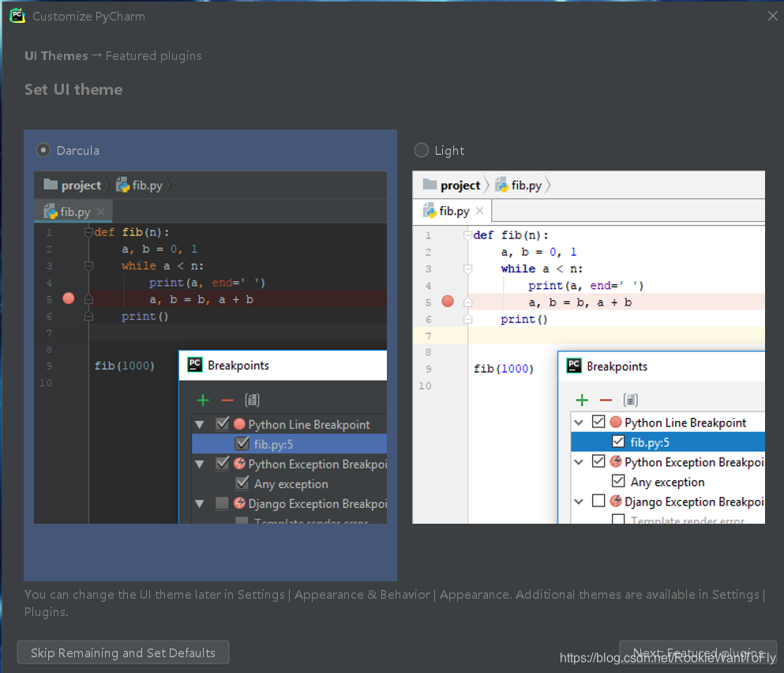Image resolution: width=784 pixels, height=673 pixels.
Task: Click UI Themes breadcrumb step
Action: 56,55
